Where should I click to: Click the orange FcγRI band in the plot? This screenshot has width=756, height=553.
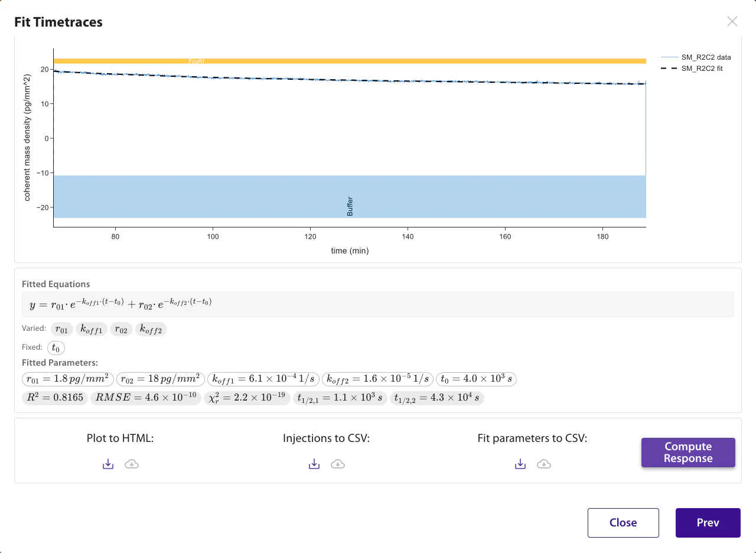point(350,61)
